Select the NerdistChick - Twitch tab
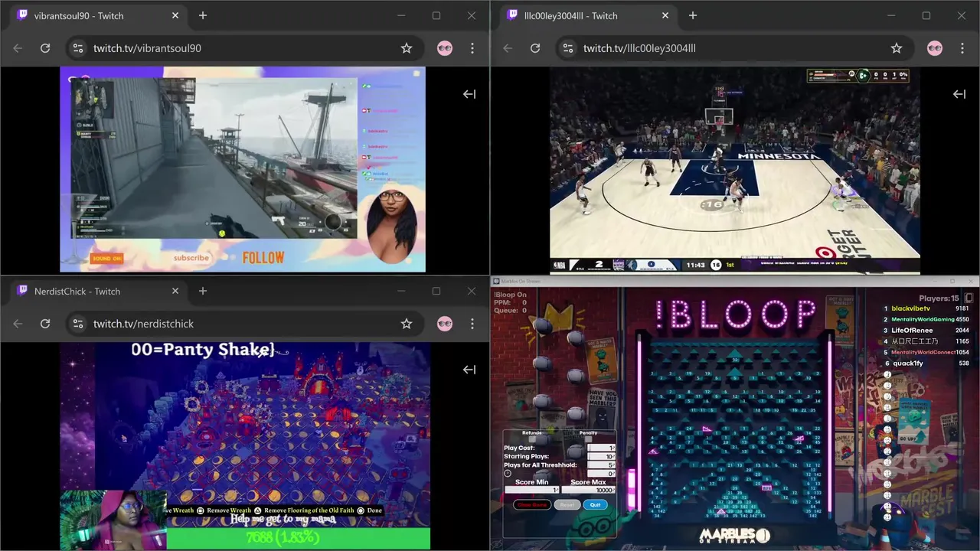Screen dimensions: 980x551 (98, 291)
